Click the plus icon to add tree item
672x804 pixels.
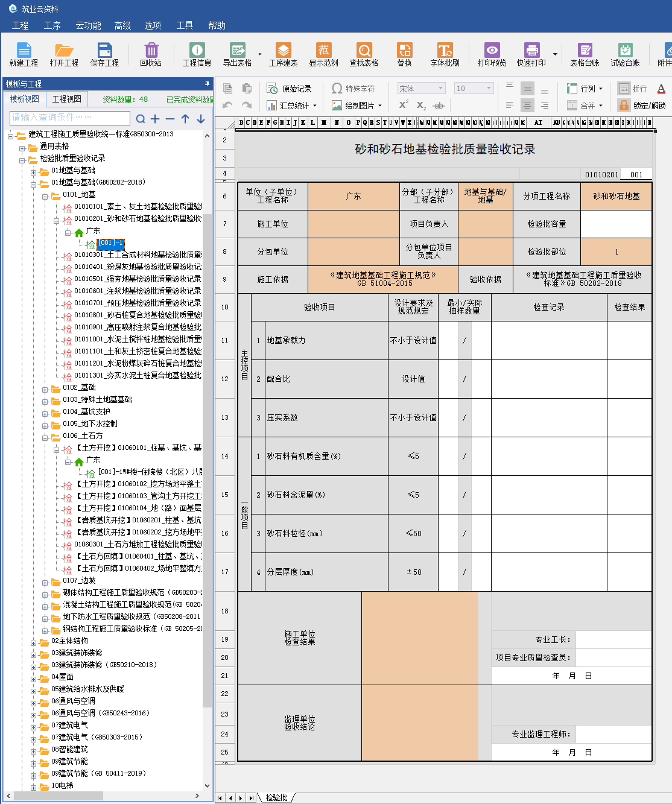pyautogui.click(x=155, y=119)
